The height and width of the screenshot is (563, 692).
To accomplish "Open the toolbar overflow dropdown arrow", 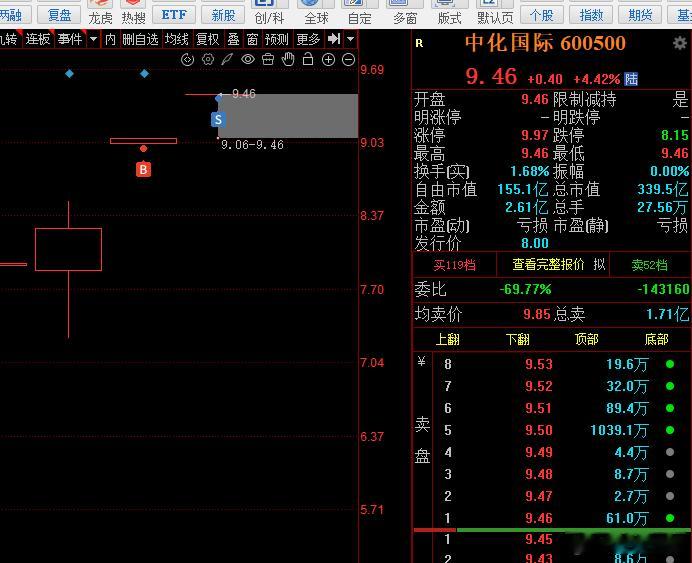I will [x=350, y=39].
